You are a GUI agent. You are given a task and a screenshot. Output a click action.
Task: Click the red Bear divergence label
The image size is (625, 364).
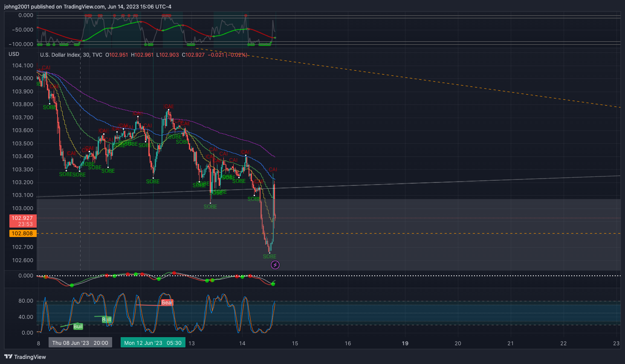click(167, 303)
